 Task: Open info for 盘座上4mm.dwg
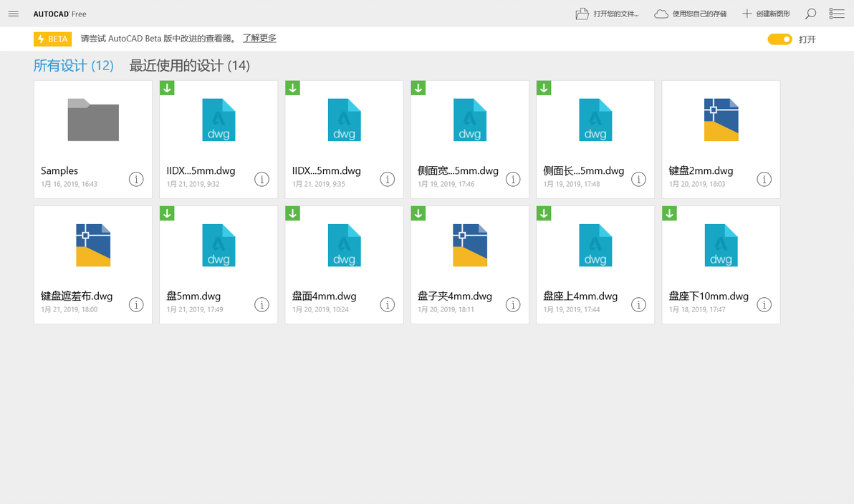(x=639, y=305)
